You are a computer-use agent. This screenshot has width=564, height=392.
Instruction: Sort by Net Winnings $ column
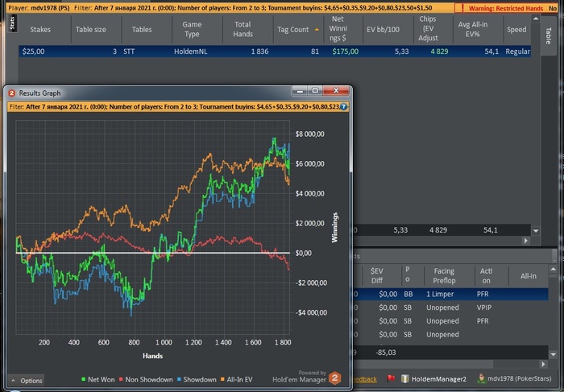point(338,29)
